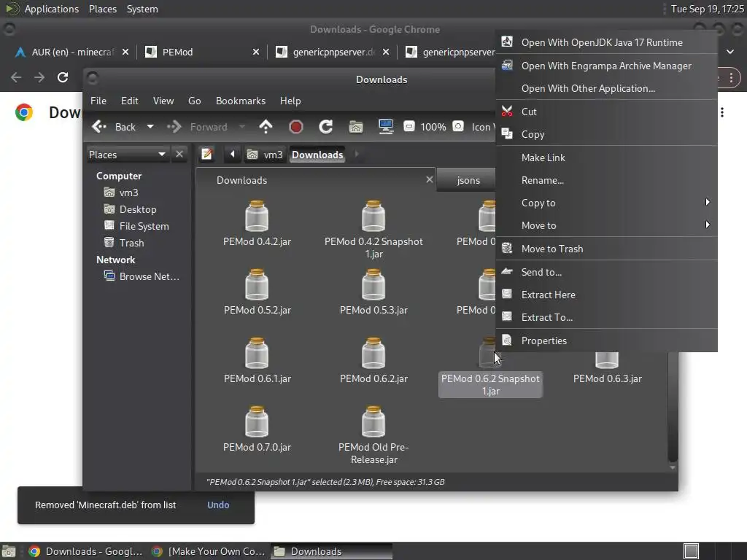The height and width of the screenshot is (560, 747).
Task: Open the Bookmarks menu
Action: [241, 101]
